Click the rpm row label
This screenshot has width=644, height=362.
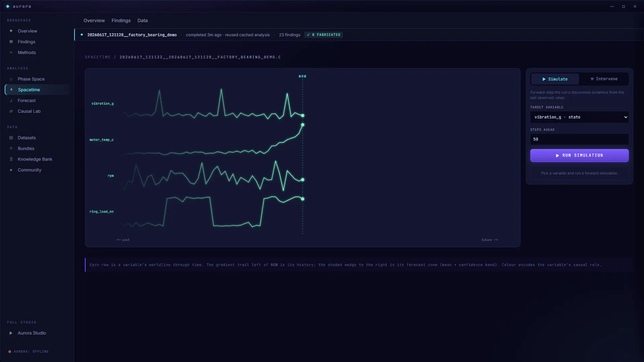coord(111,176)
